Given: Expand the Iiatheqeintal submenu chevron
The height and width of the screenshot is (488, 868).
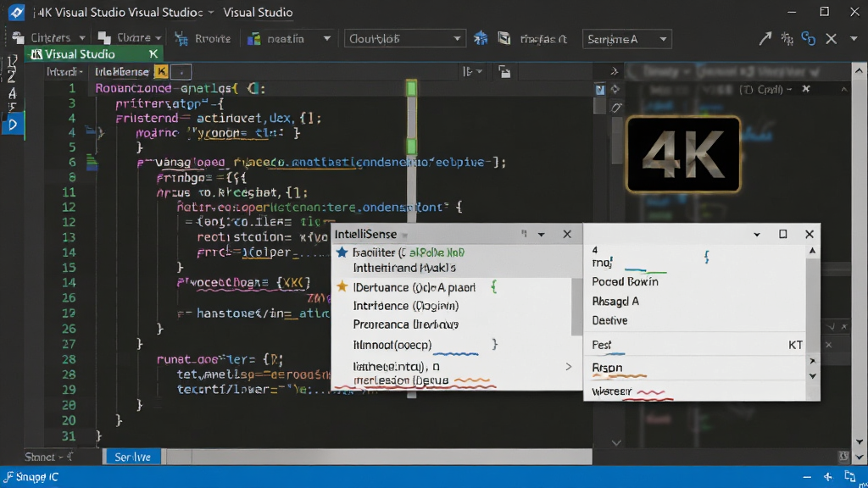Looking at the screenshot, I should click(568, 366).
